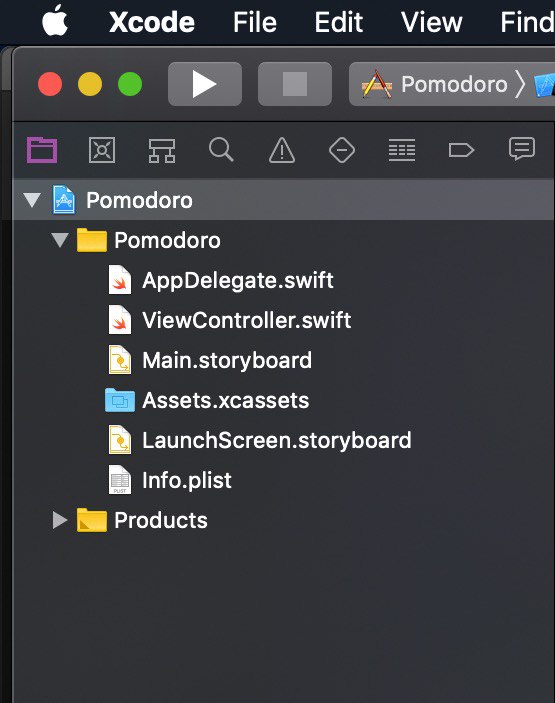Screen dimensions: 555x703
Task: Collapse the Pomodoro project root triangle
Action: 32,200
